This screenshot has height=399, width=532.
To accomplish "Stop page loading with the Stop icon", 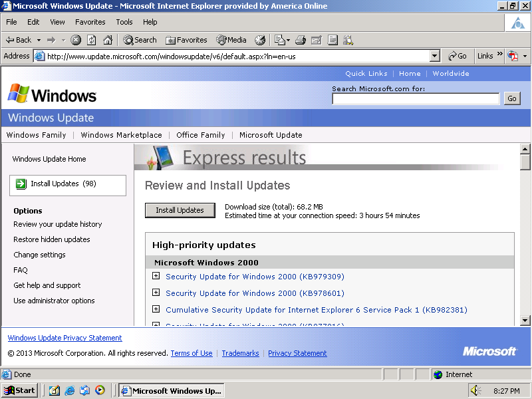I will pos(76,40).
